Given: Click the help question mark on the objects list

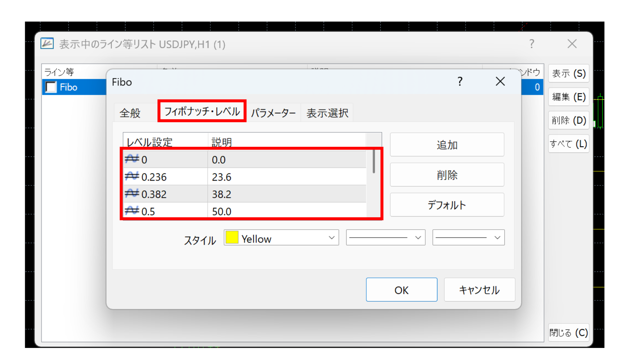Looking at the screenshot, I should pos(532,44).
